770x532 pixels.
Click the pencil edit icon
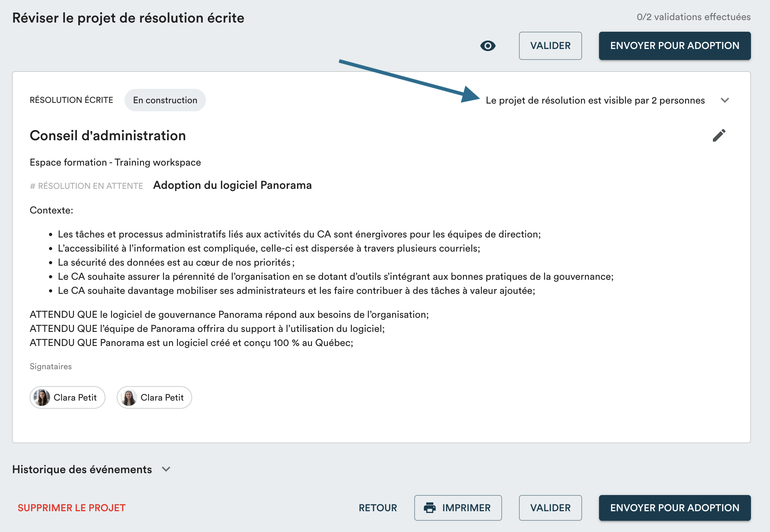(719, 136)
